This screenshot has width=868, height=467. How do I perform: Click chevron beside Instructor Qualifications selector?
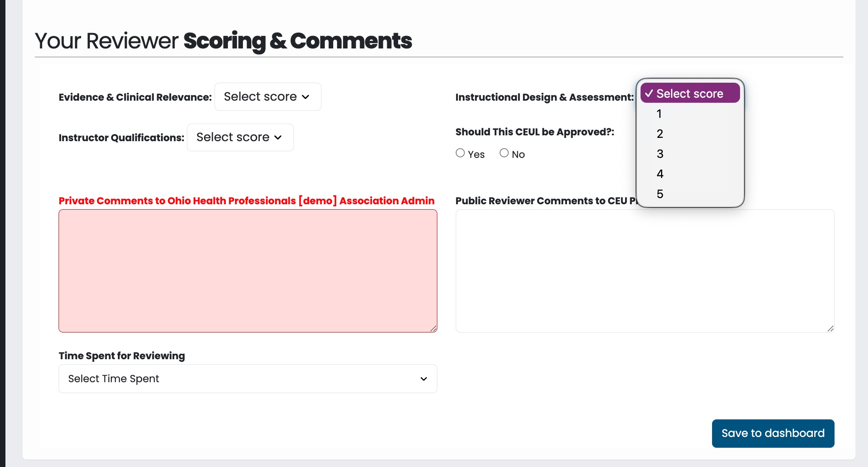pos(278,137)
